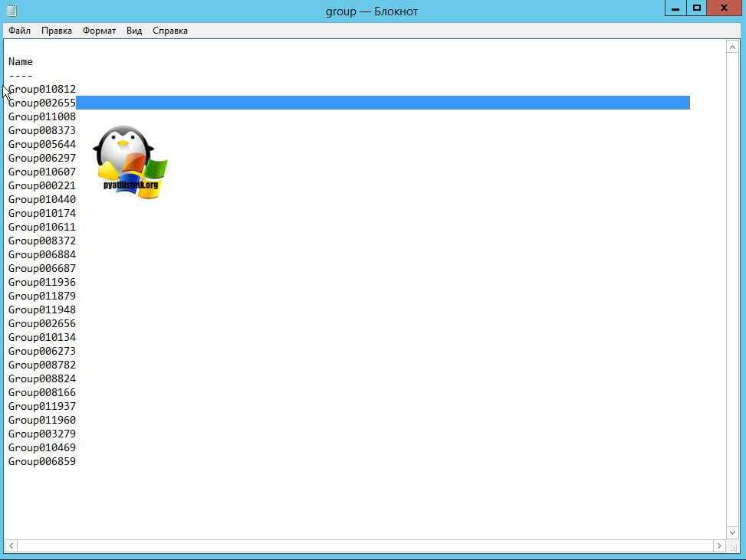Close the Notepad window
The height and width of the screenshot is (560, 746).
(724, 8)
